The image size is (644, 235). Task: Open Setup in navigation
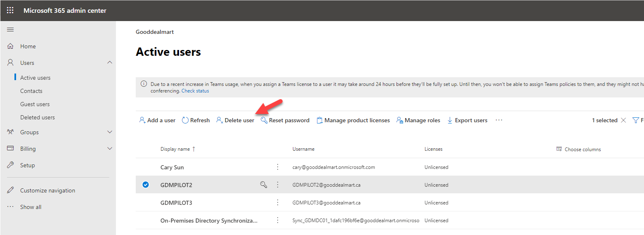(x=28, y=165)
